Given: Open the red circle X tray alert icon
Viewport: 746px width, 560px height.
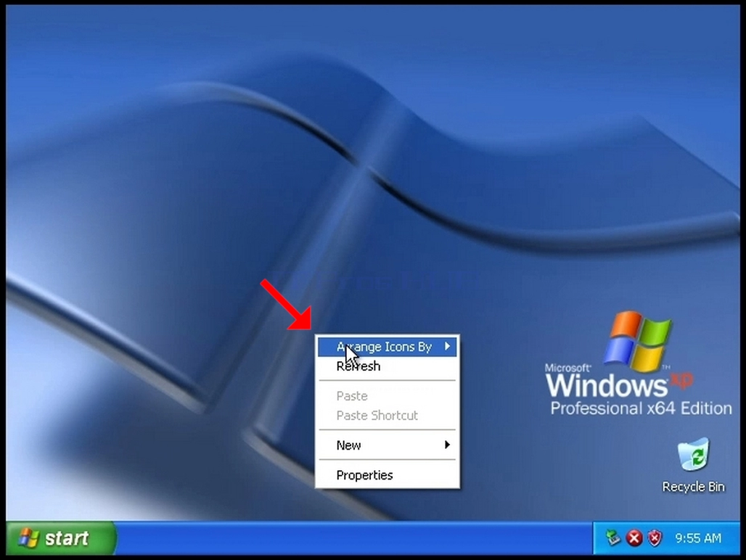Looking at the screenshot, I should click(634, 538).
